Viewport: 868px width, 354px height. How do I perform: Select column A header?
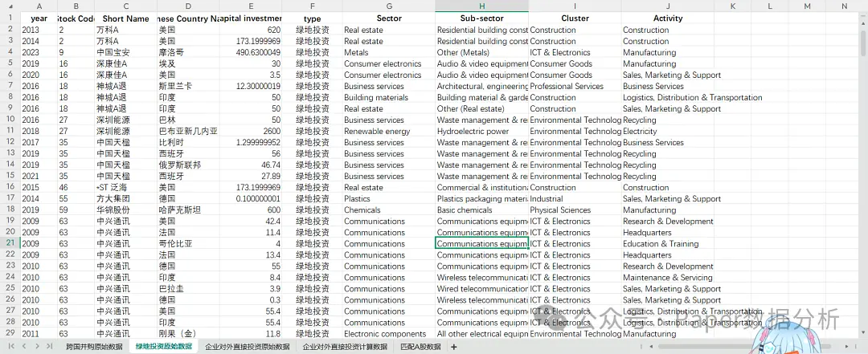(x=39, y=6)
